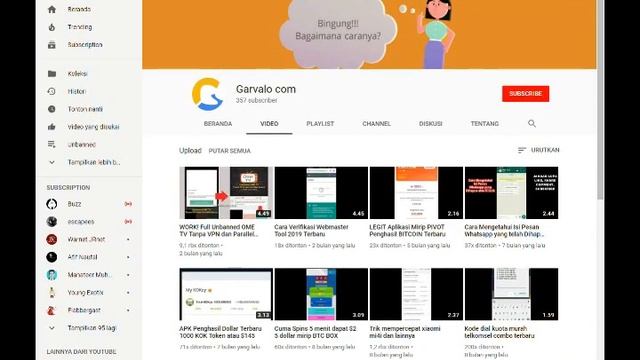This screenshot has width=640, height=360.
Task: Play the Whatsapp message thumbnail 2:44
Action: click(x=511, y=193)
